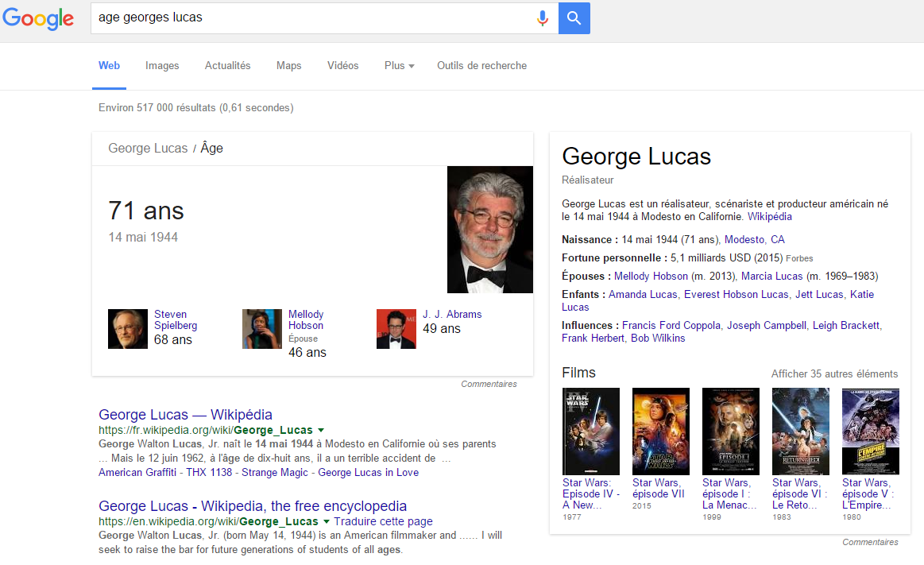Click Mellody Hobson's thumbnail photo
Screen dimensions: 924x565
[262, 329]
